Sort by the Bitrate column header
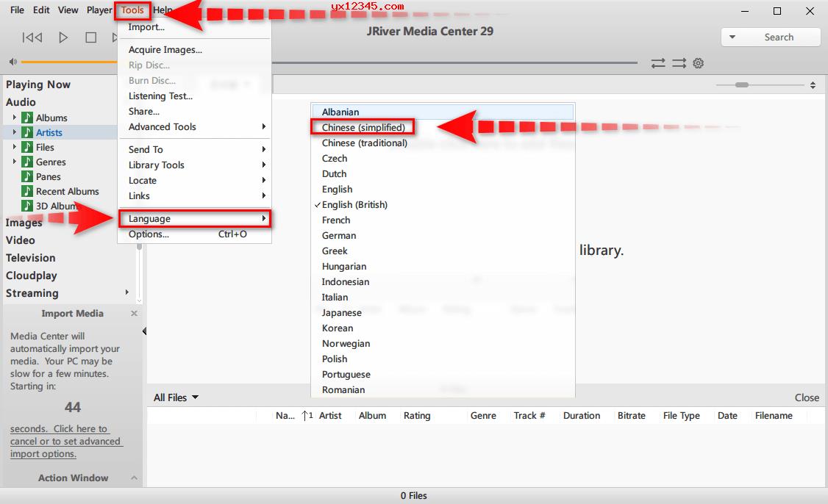Viewport: 828px width, 504px height. 632,415
